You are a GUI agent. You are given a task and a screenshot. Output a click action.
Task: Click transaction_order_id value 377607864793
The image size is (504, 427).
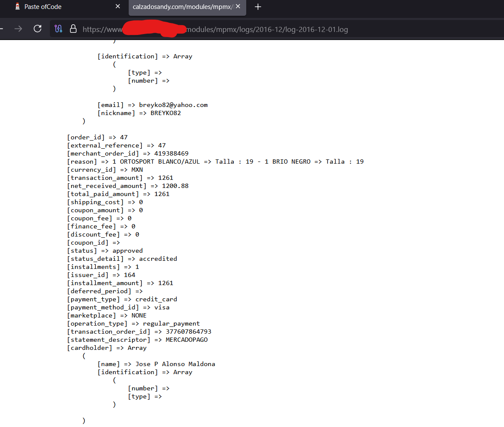point(188,332)
